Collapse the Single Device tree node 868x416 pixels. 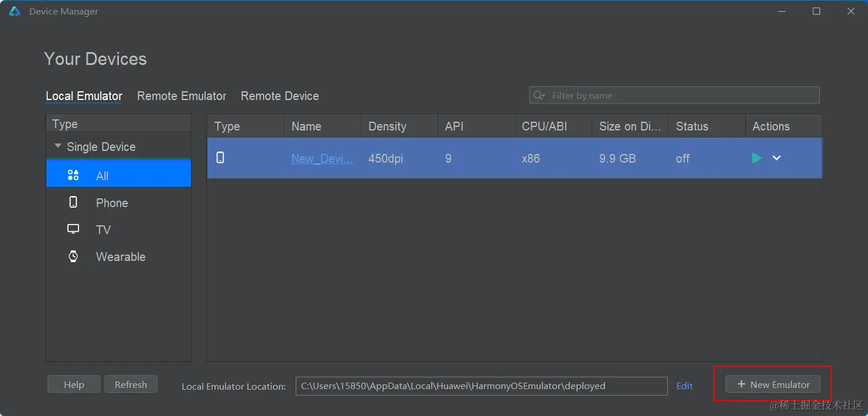[57, 146]
